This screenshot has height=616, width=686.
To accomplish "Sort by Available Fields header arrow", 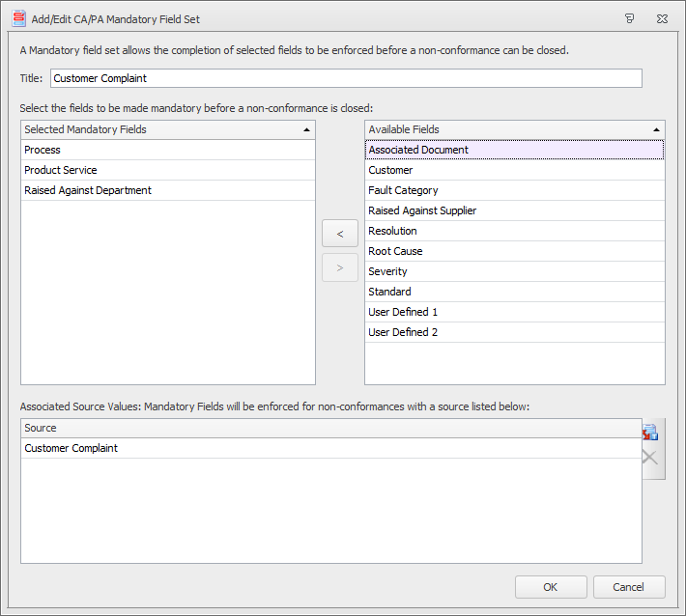I will (x=656, y=129).
